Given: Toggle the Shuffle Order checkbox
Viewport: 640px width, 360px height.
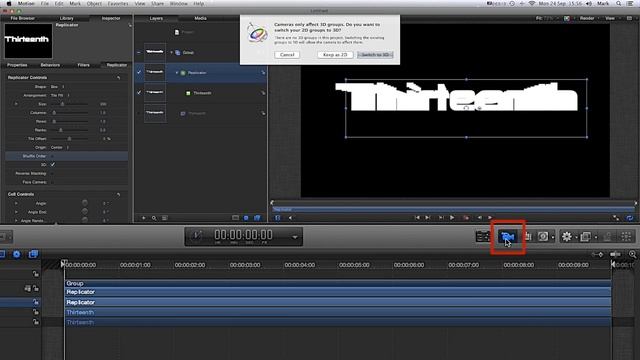Looking at the screenshot, I should tap(53, 156).
